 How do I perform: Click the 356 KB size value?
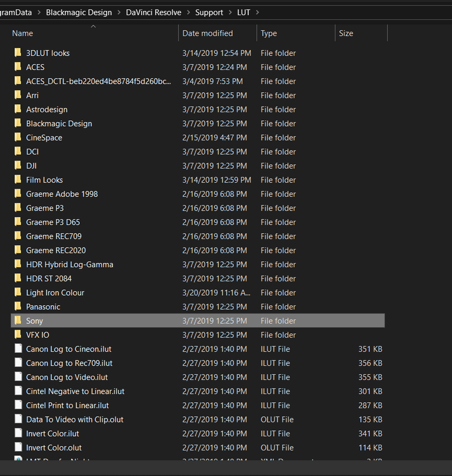[370, 363]
